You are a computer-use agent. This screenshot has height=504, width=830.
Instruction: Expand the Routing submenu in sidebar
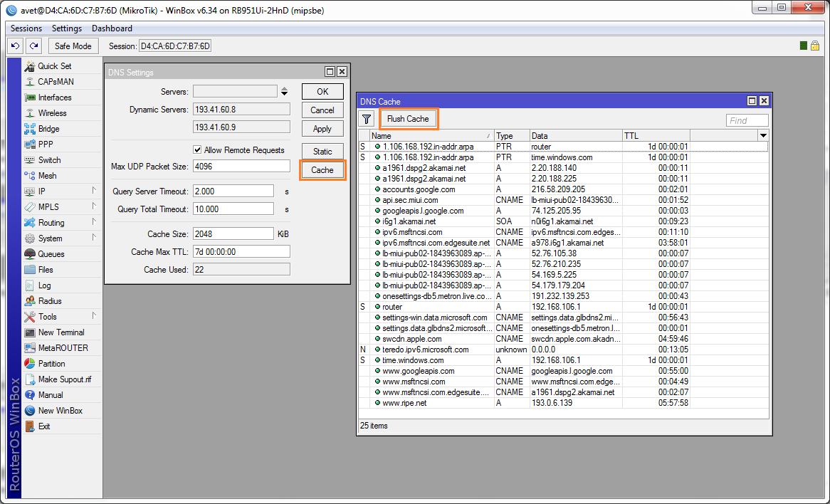[x=93, y=223]
